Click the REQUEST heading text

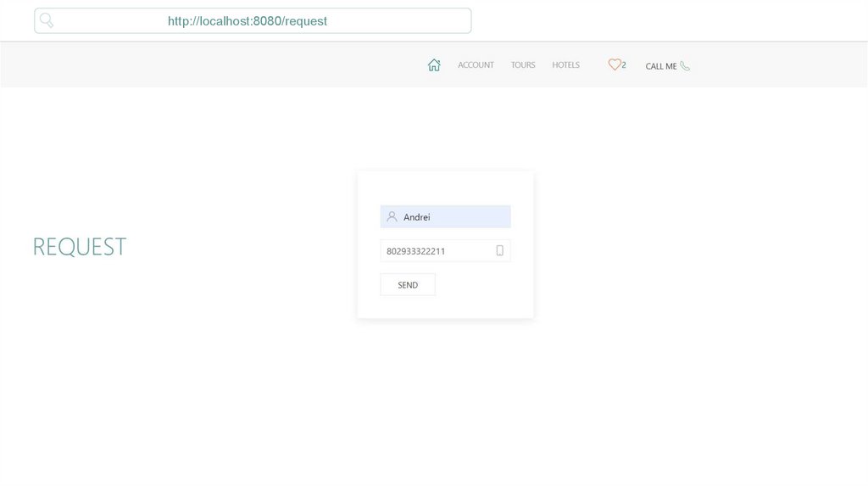tap(80, 247)
